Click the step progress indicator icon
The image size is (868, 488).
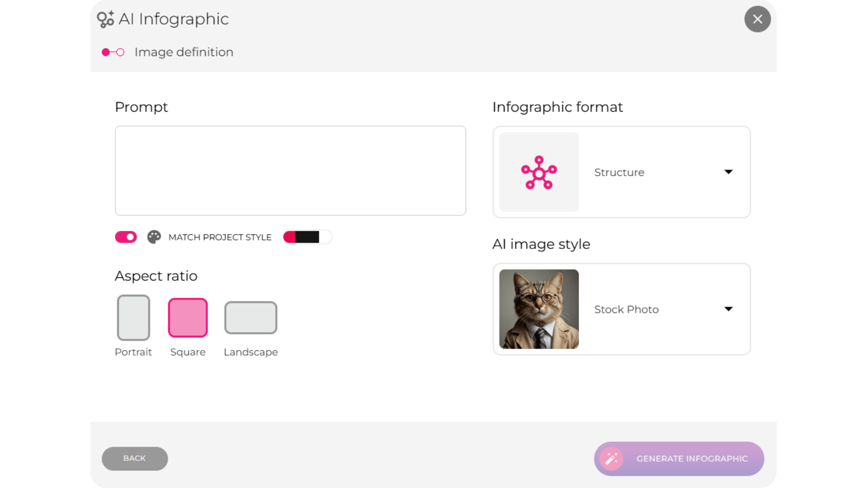click(113, 52)
